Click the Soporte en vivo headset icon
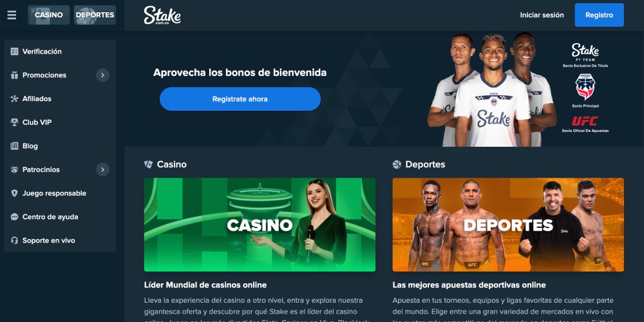Viewport: 644px width, 322px height. [14, 241]
